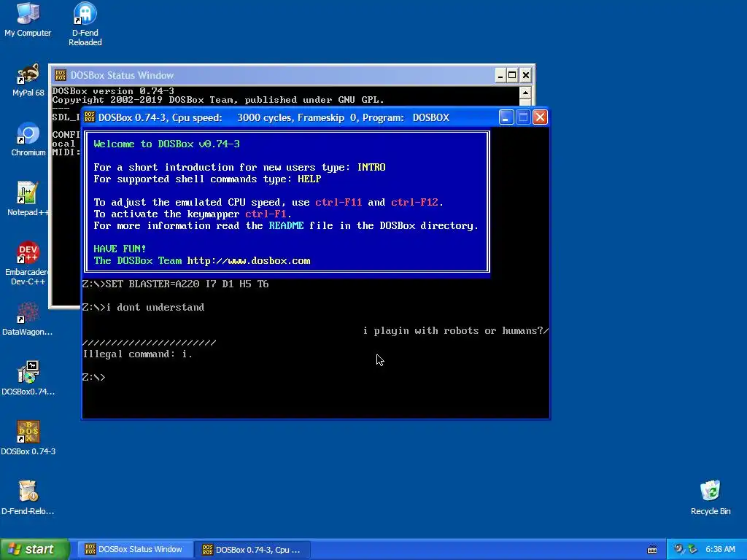
Task: Click the Copyright 2002-2019 line in Status Window
Action: point(218,100)
